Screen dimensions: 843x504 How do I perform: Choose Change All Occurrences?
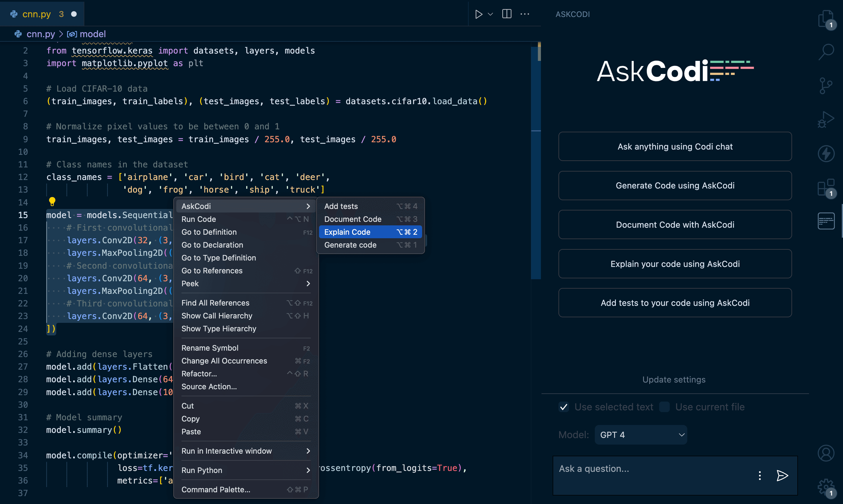pyautogui.click(x=246, y=361)
